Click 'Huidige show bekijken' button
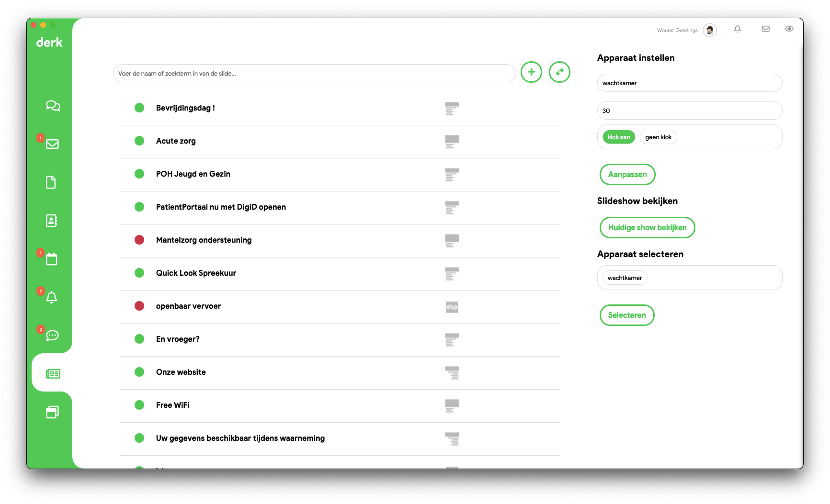 click(647, 228)
